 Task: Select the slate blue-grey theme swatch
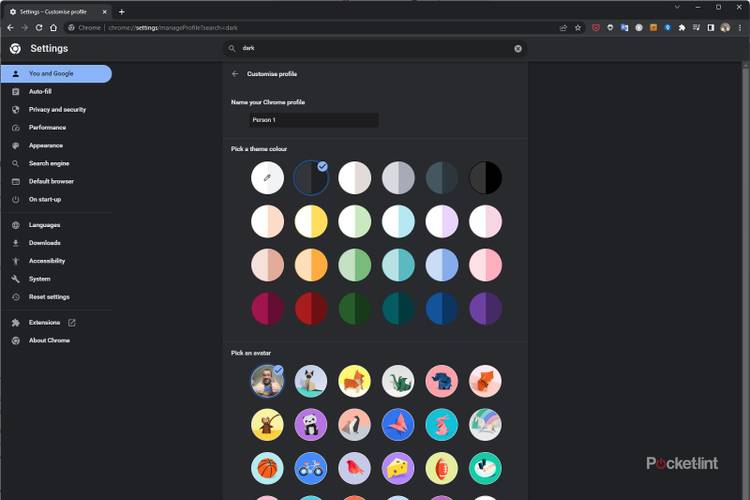tap(441, 178)
